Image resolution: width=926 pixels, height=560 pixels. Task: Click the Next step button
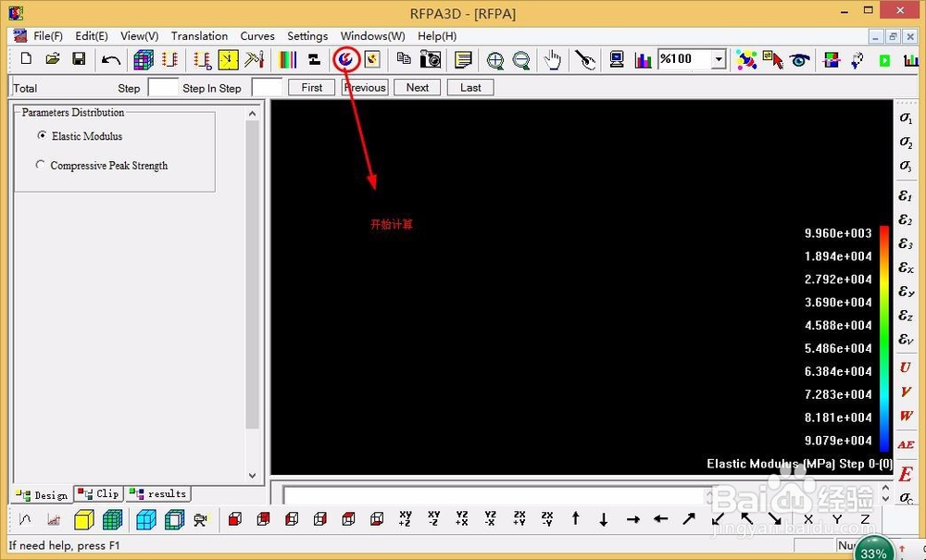click(x=418, y=87)
